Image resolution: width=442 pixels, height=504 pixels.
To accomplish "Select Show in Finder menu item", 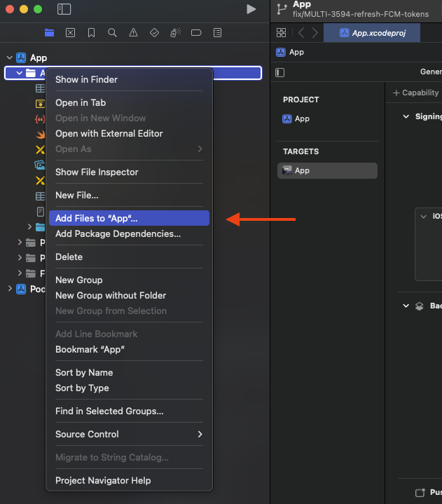I will 129,80.
